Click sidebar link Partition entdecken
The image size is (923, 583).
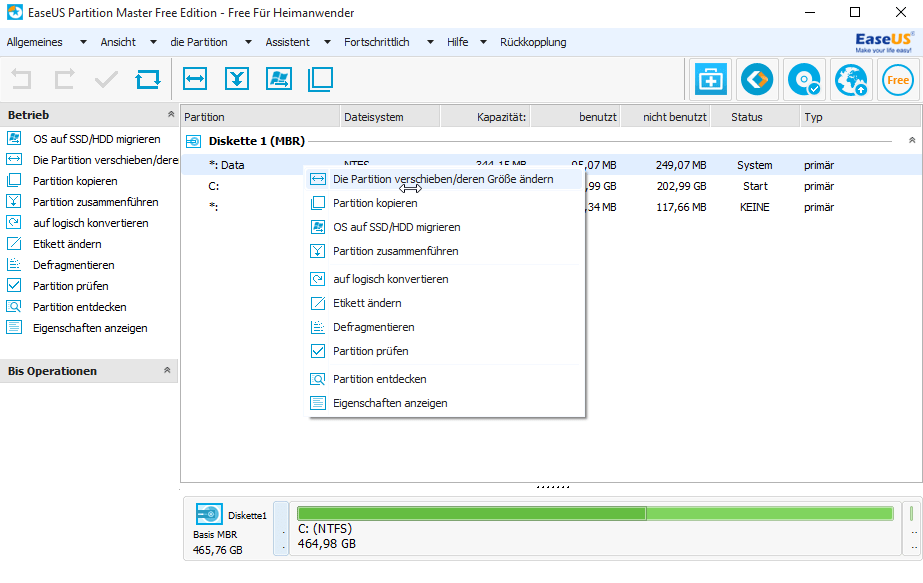tap(79, 307)
